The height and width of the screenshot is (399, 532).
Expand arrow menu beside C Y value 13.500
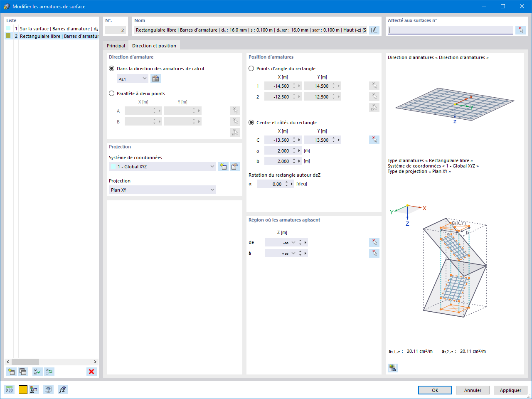(x=339, y=140)
